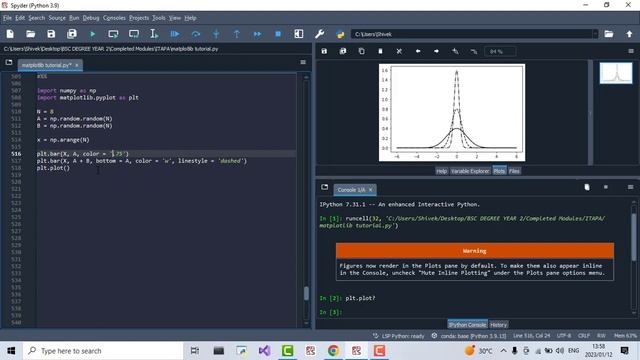The height and width of the screenshot is (360, 640).
Task: Switch to Variable Explorer tab
Action: (x=470, y=171)
